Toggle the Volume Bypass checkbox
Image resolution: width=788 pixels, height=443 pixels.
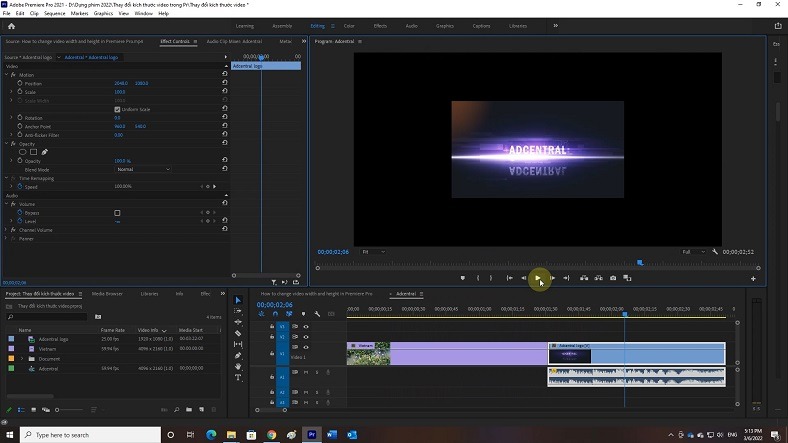click(x=117, y=213)
